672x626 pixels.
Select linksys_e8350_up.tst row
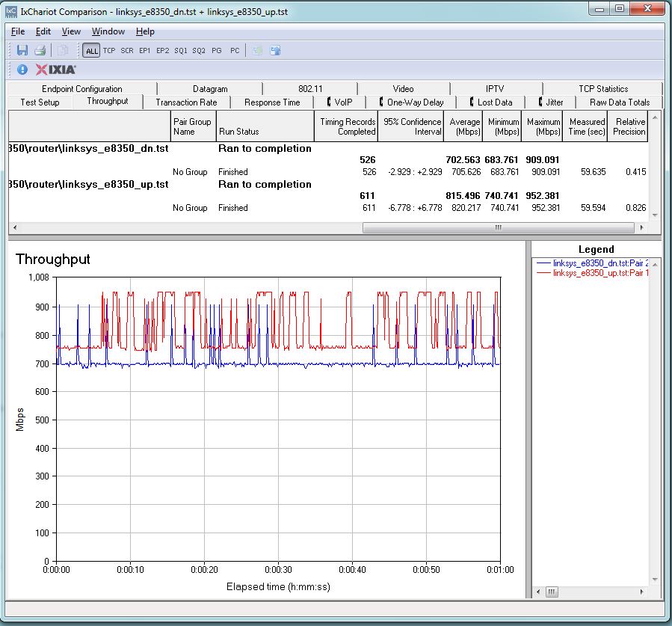click(328, 185)
